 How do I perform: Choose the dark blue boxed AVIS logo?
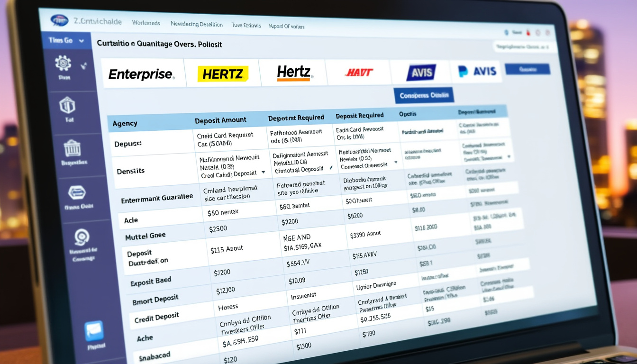[x=421, y=73]
